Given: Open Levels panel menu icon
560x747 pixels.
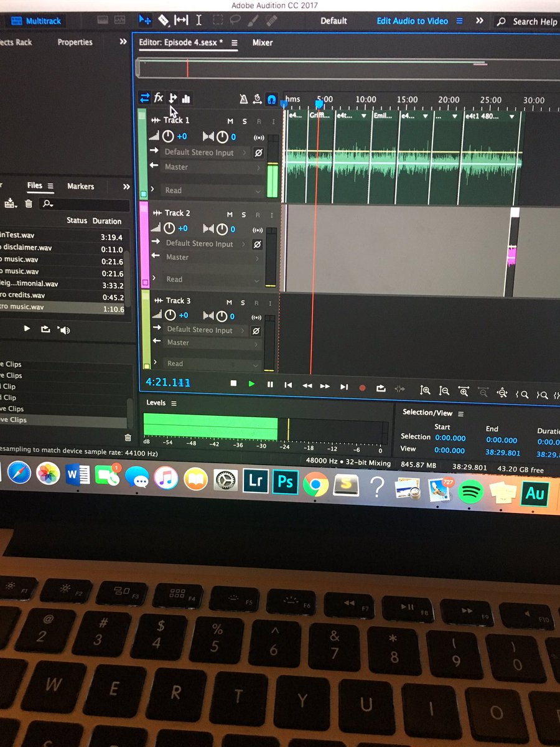Looking at the screenshot, I should [x=174, y=403].
